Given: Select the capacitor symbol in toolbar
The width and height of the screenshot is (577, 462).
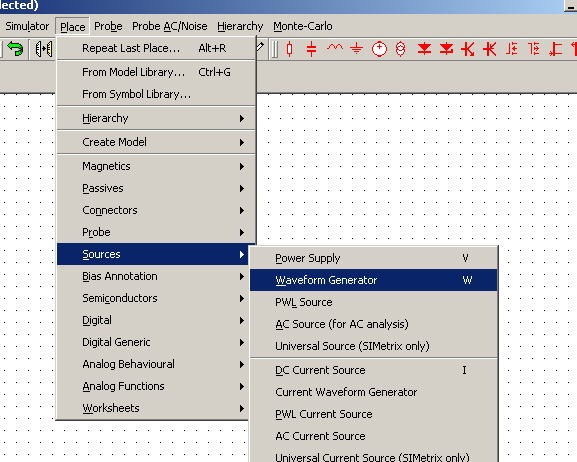Looking at the screenshot, I should click(x=311, y=49).
